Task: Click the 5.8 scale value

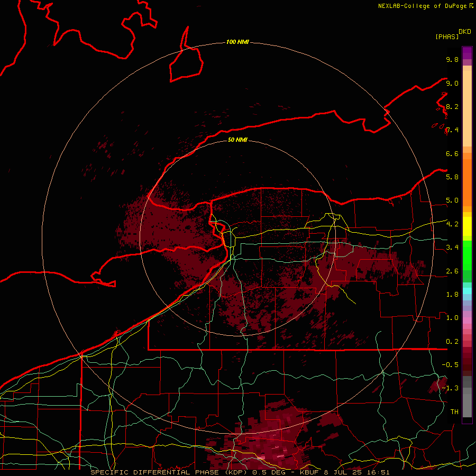Action: pos(452,177)
